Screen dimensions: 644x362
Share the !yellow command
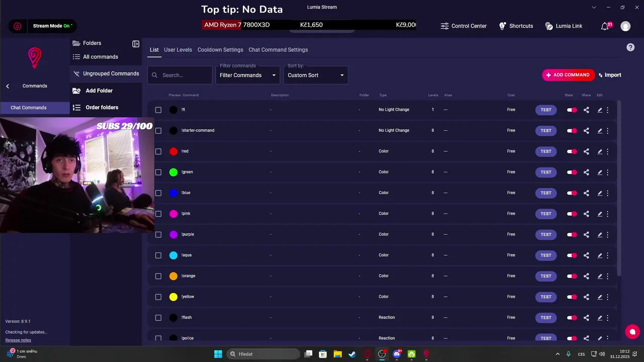pos(586,297)
